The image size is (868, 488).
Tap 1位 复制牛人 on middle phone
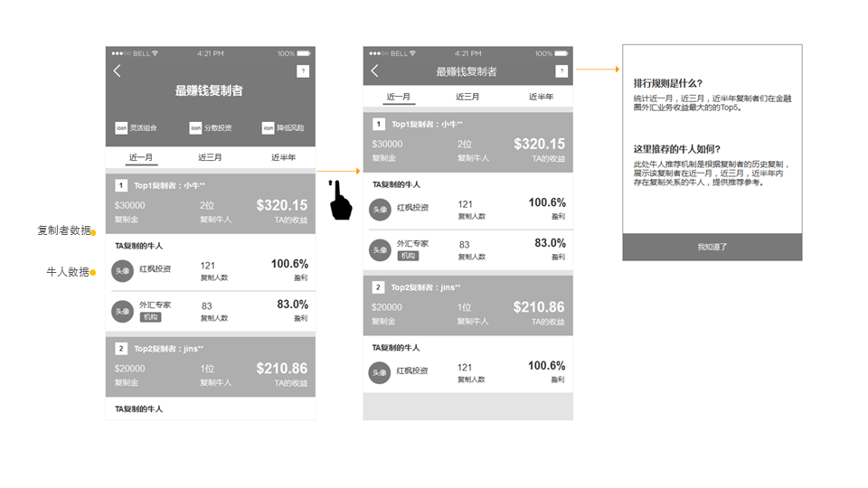click(x=465, y=307)
